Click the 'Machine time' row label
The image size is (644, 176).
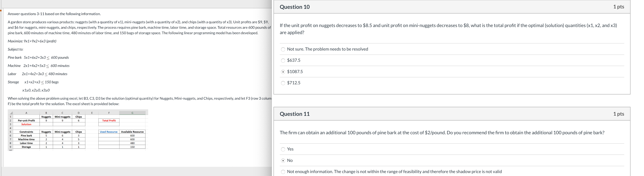point(26,139)
